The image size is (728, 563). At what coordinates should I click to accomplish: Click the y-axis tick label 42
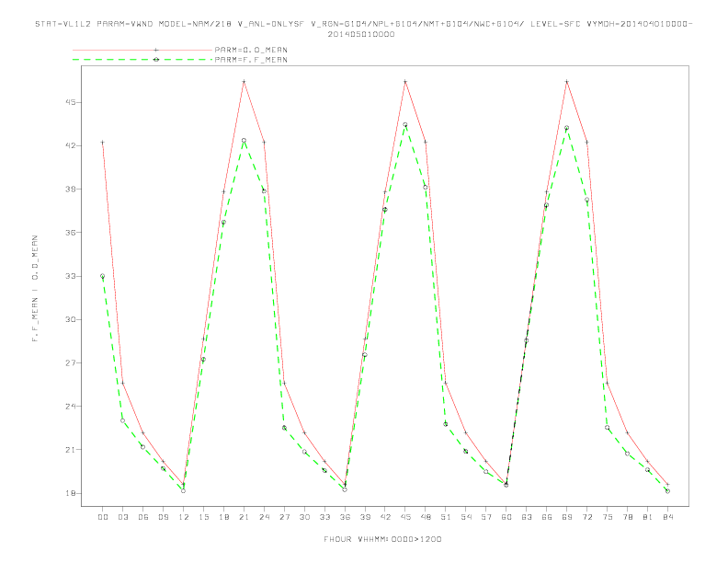pos(71,145)
